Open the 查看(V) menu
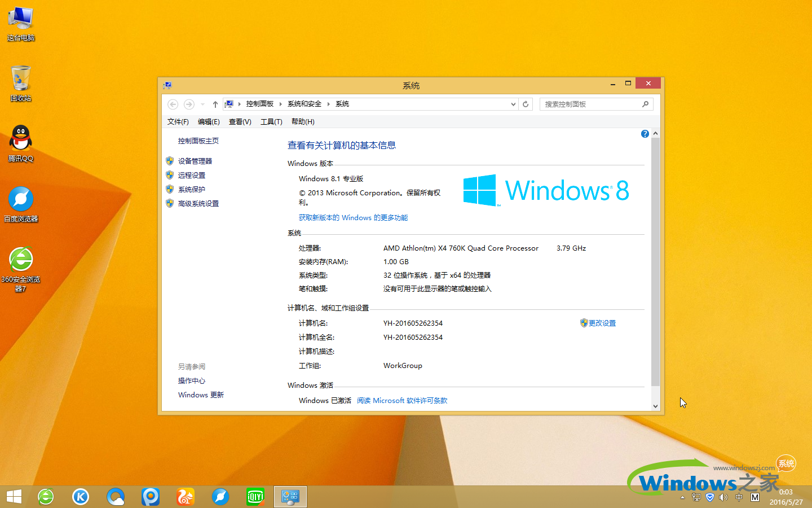 [240, 121]
